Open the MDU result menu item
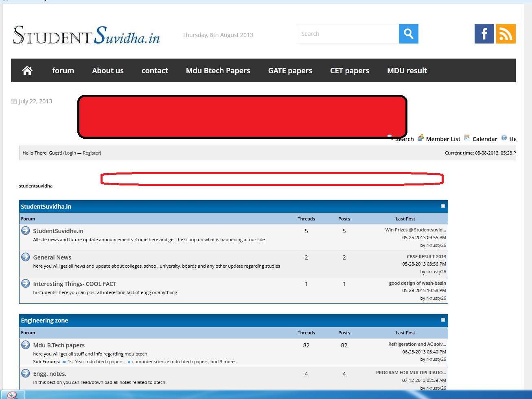 (407, 71)
